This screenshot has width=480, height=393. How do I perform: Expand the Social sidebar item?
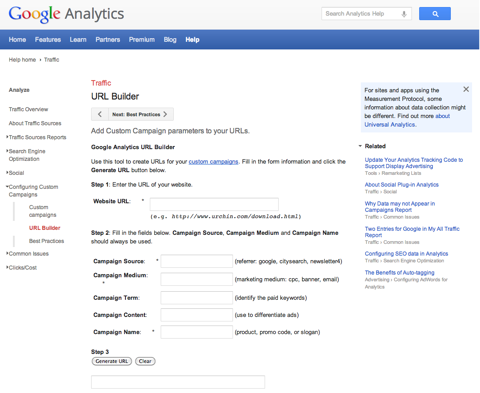(7, 172)
